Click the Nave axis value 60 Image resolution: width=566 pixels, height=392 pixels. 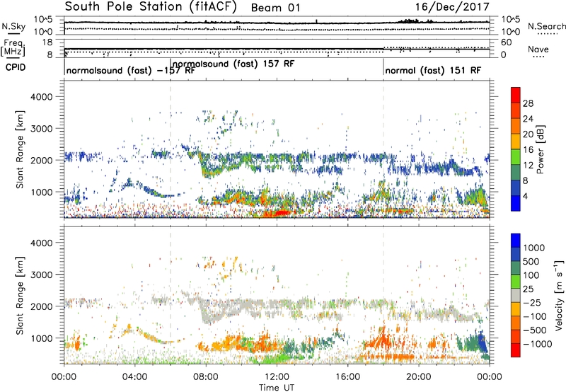click(x=506, y=42)
